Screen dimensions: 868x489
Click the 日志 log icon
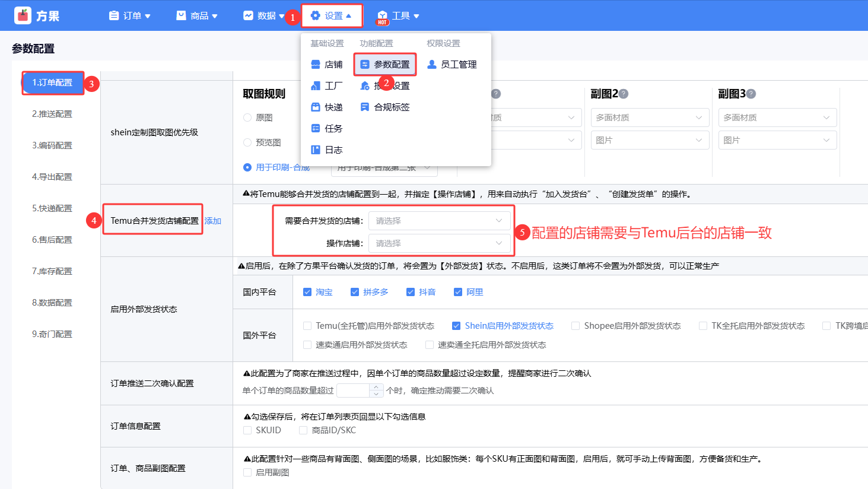pos(316,150)
